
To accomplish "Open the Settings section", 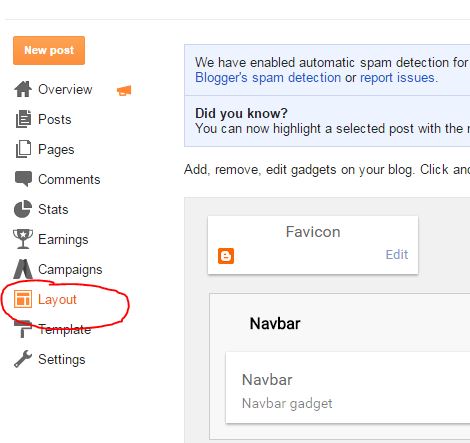I will [x=62, y=360].
